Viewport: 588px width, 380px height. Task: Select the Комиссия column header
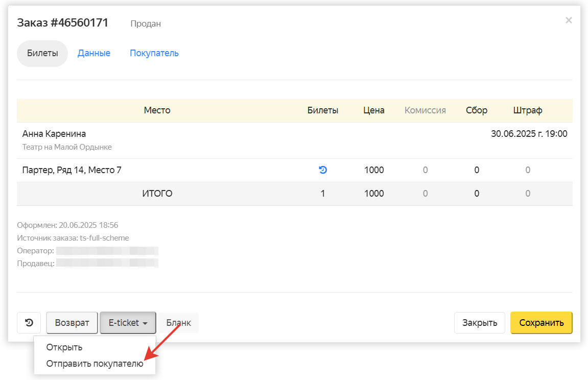pos(425,110)
